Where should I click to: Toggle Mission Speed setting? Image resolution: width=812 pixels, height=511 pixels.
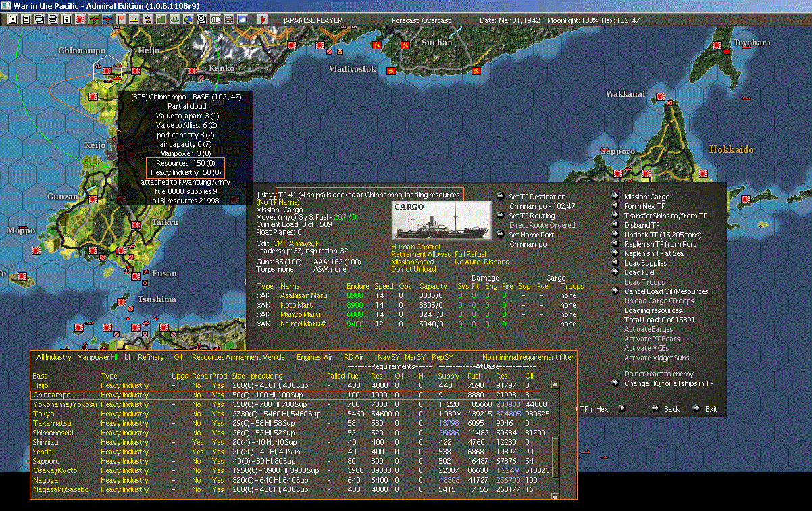click(x=413, y=262)
